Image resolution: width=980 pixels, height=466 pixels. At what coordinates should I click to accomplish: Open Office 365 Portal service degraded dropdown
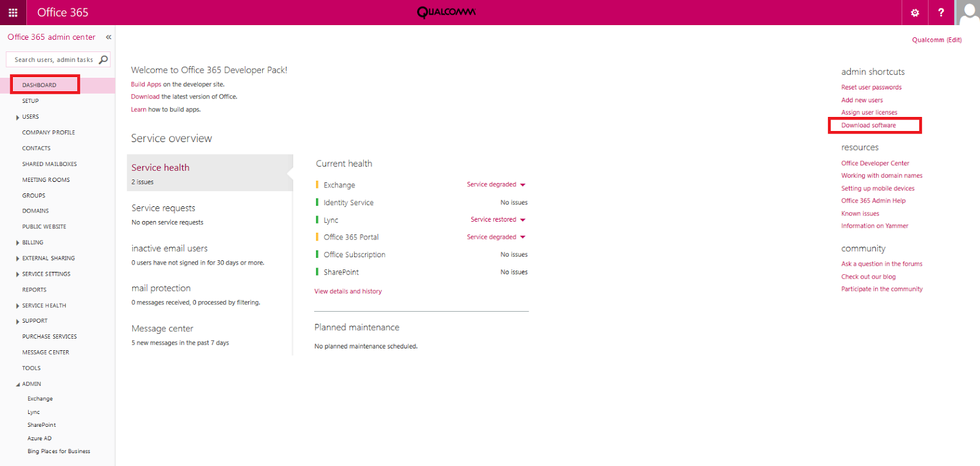(x=496, y=237)
